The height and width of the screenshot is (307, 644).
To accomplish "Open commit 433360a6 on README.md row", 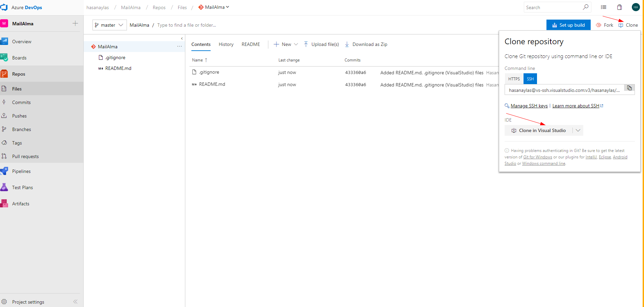I will [x=355, y=84].
